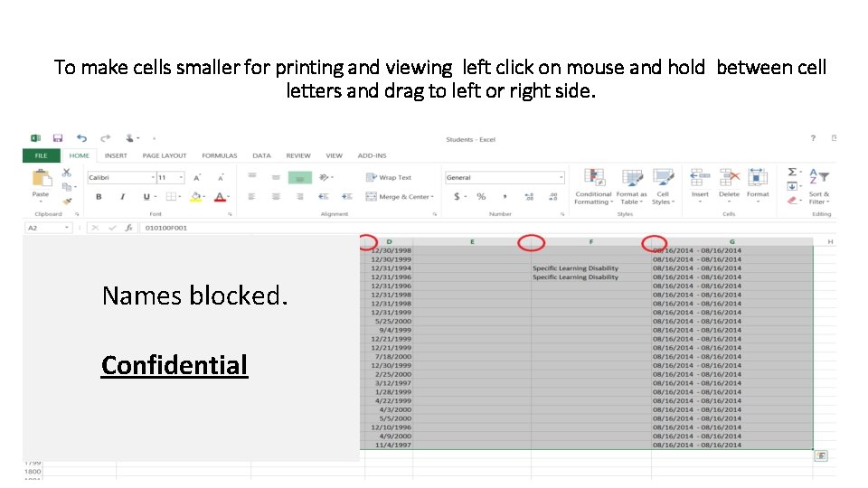Toggle Align Right
Image resolution: width=868 pixels, height=488 pixels.
click(299, 196)
